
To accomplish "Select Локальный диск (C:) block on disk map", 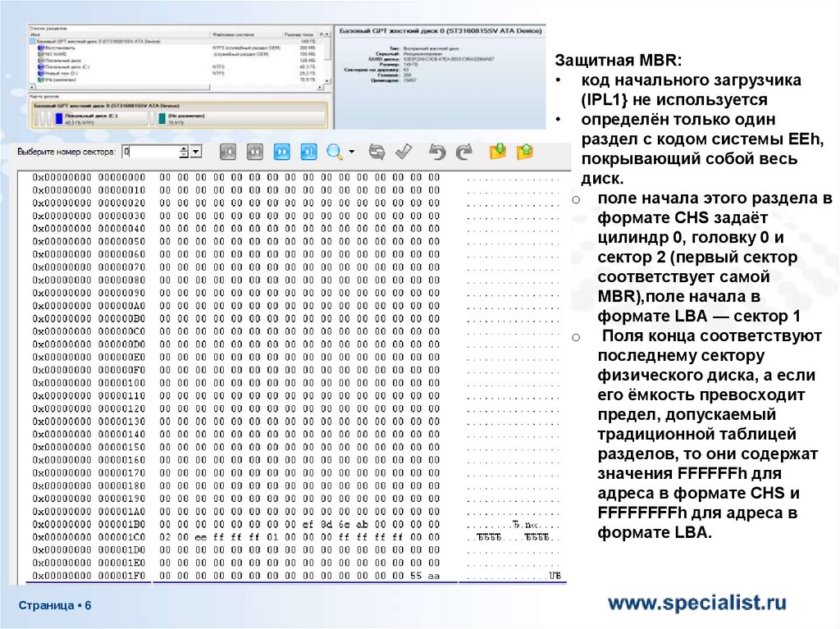I will (101, 119).
